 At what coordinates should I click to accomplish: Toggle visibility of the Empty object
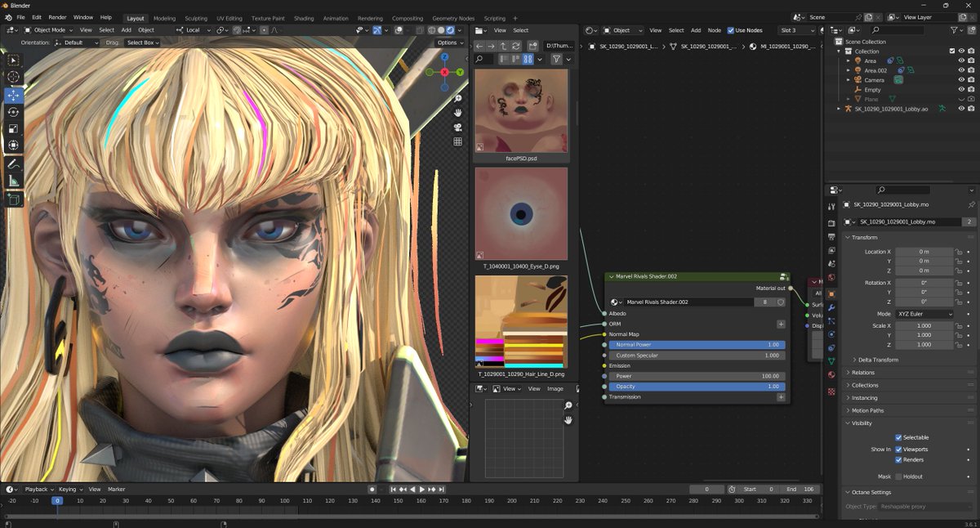[961, 90]
